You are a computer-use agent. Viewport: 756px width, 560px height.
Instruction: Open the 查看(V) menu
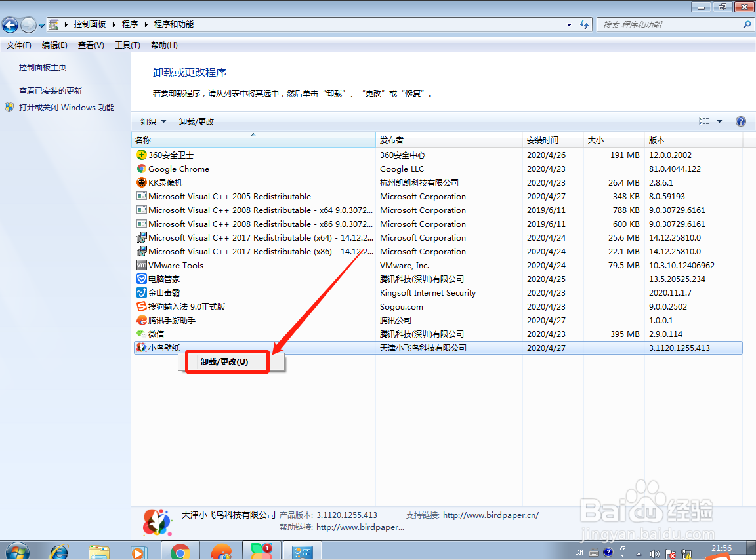[91, 45]
